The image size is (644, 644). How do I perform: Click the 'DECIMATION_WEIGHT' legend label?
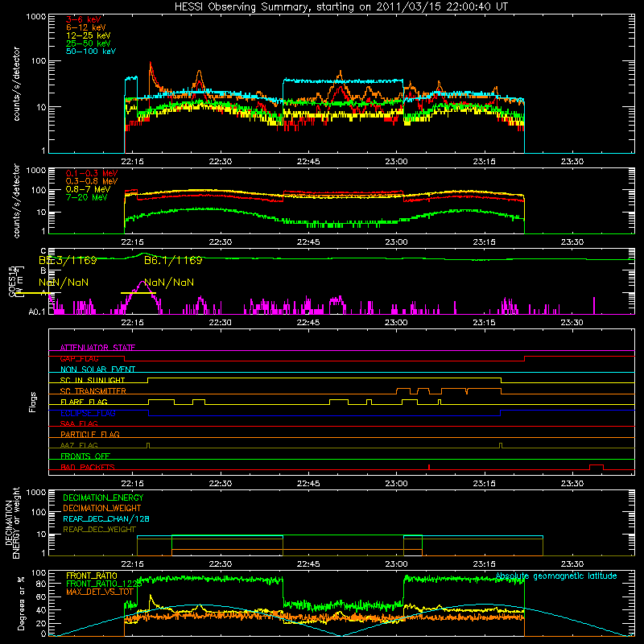click(102, 508)
